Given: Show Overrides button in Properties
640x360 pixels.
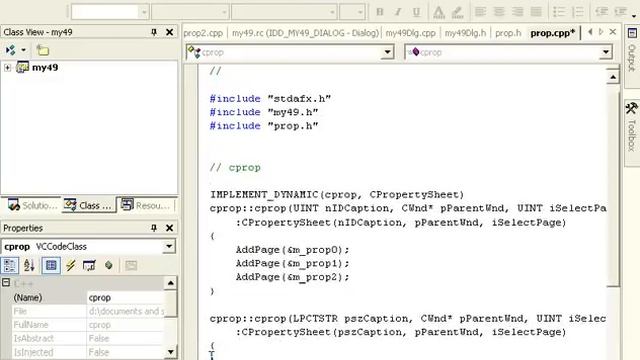Looking at the screenshot, I should (109, 266).
